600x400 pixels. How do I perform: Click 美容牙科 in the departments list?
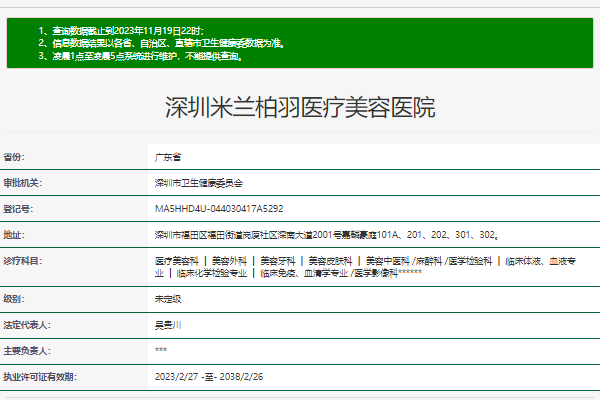[278, 261]
